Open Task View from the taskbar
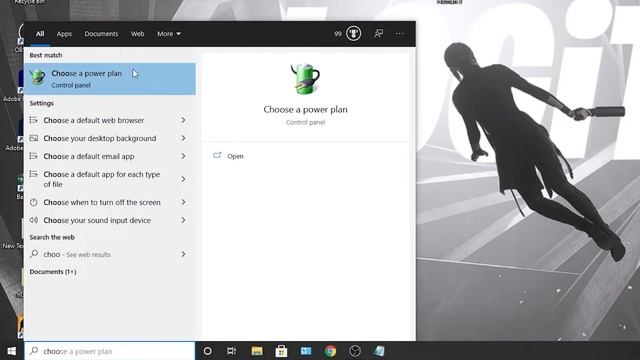Viewport: 640px width, 360px height. click(231, 351)
